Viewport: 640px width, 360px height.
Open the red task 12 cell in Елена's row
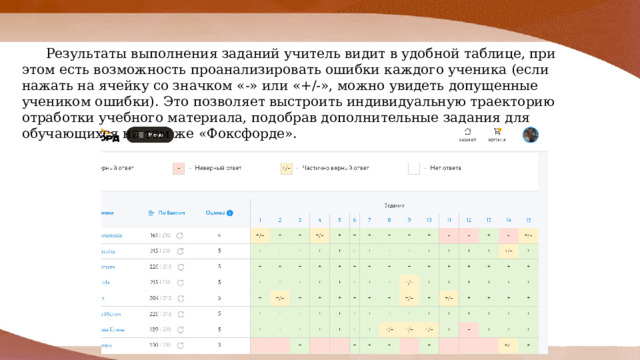pos(469,329)
